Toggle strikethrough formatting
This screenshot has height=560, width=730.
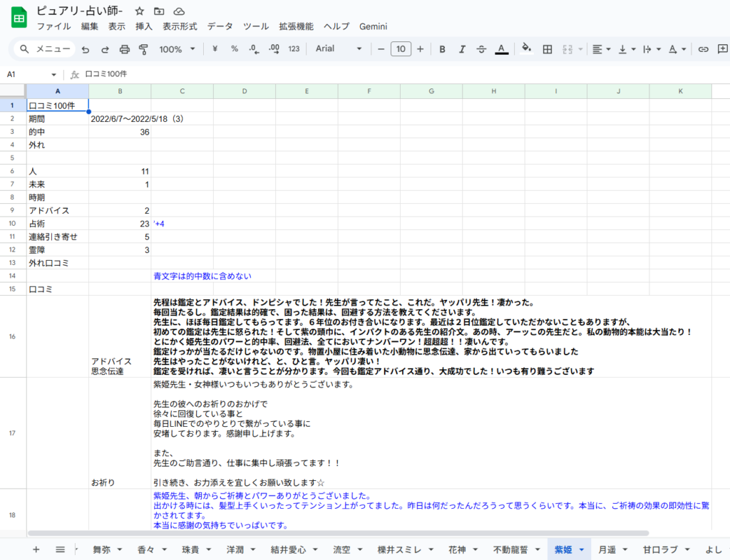(481, 49)
